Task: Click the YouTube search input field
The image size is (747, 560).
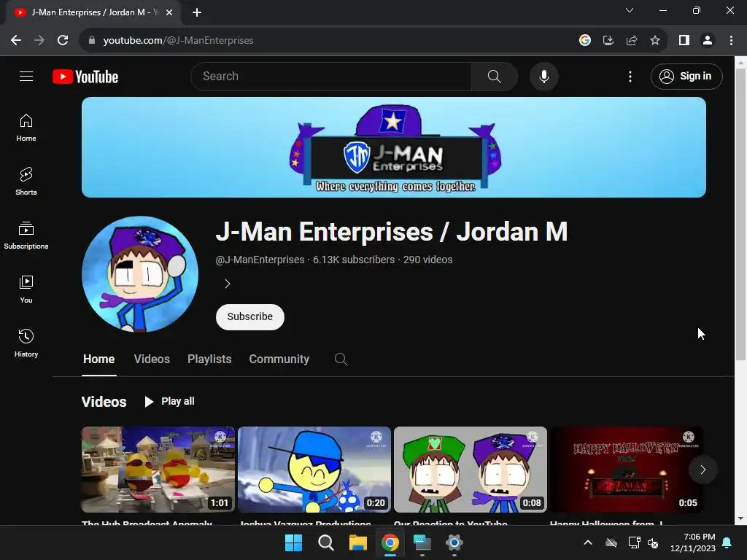Action: 331,76
